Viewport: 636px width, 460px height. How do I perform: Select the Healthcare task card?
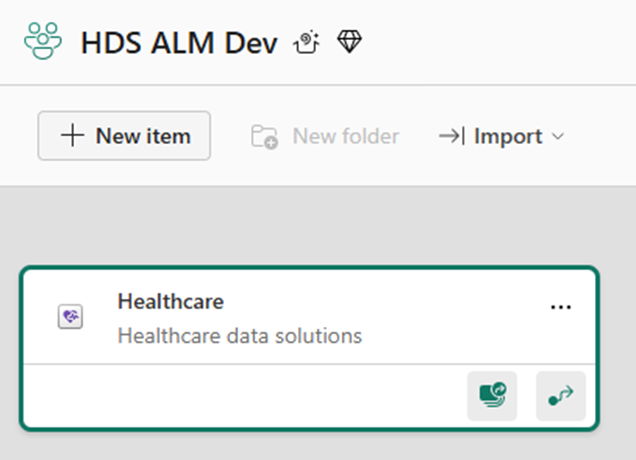(309, 348)
